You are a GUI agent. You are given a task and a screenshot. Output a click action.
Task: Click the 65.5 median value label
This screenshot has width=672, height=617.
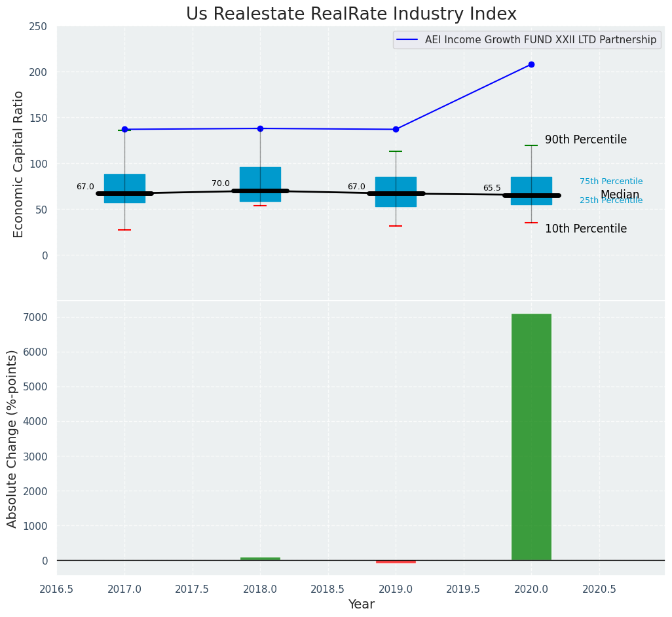point(492,189)
